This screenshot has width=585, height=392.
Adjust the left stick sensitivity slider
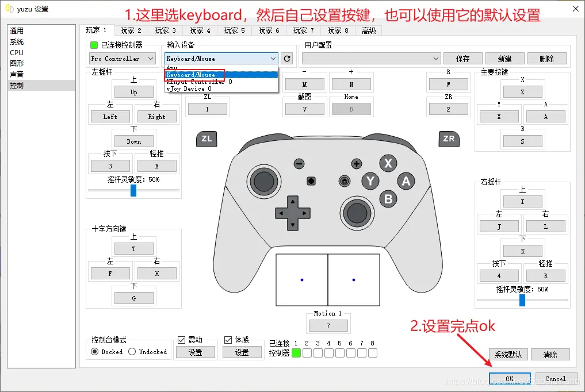coord(133,190)
